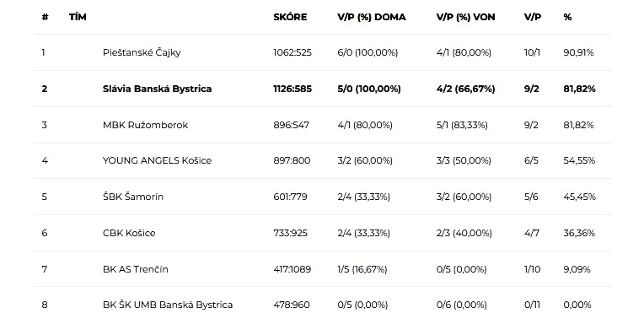Click the 0/11 win-loss record cell
This screenshot has width=644, height=324.
(x=532, y=305)
